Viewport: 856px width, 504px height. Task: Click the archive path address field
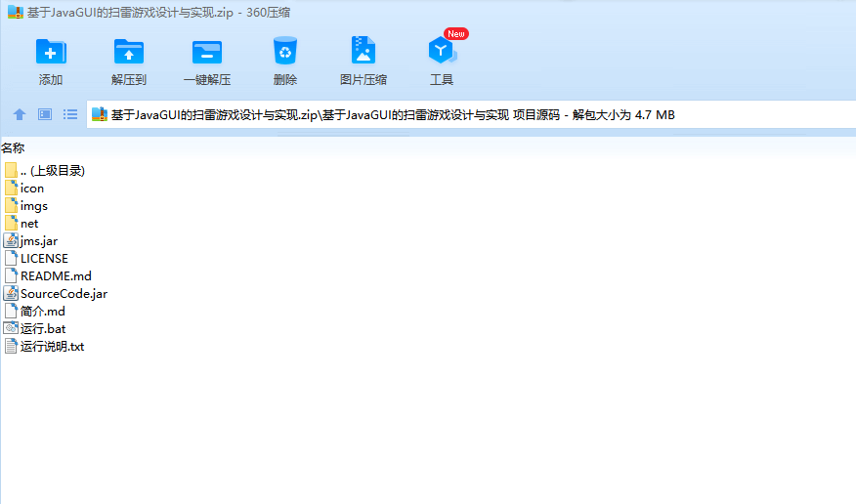point(471,114)
